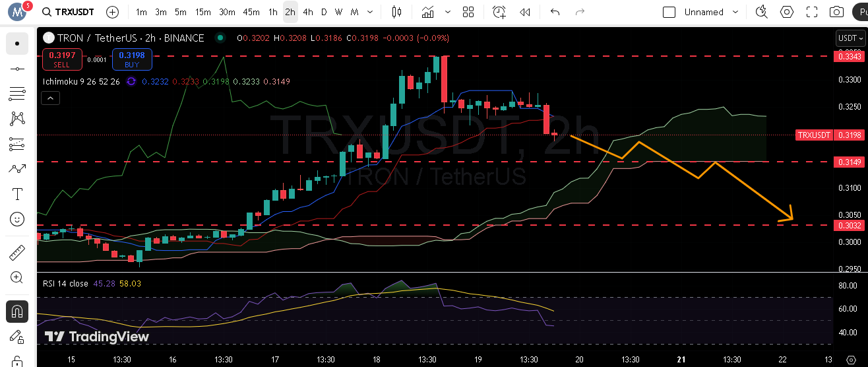Switch to the monthly M timeframe

(354, 12)
